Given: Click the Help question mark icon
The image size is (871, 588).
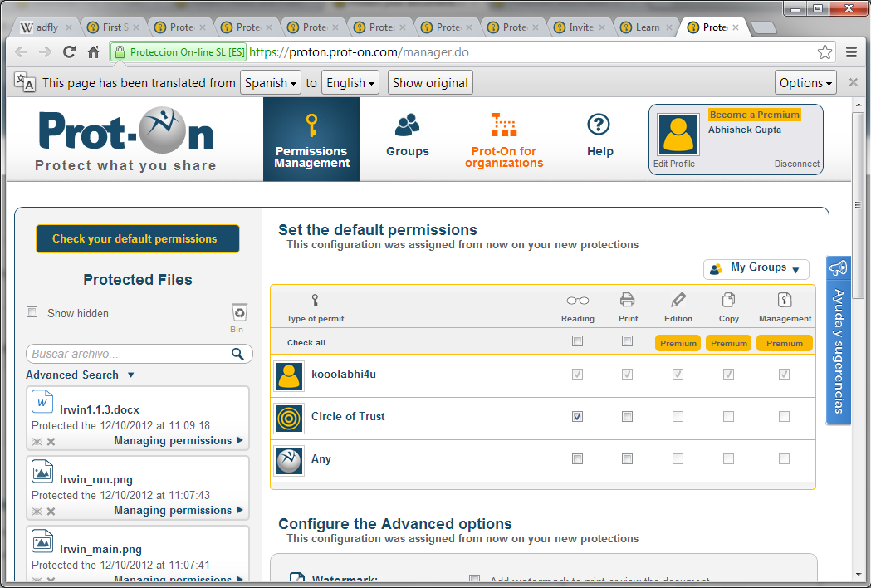Looking at the screenshot, I should (x=599, y=125).
